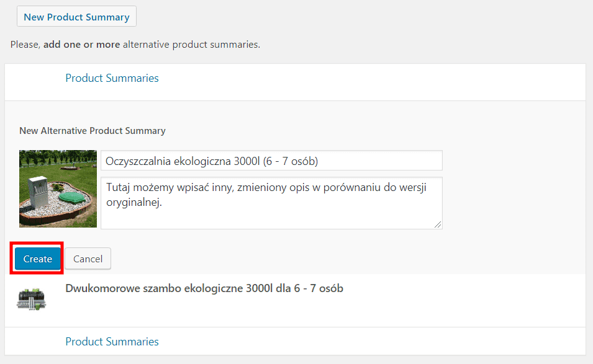Click the septic tank product thumbnail
Image resolution: width=593 pixels, height=364 pixels.
(x=32, y=299)
